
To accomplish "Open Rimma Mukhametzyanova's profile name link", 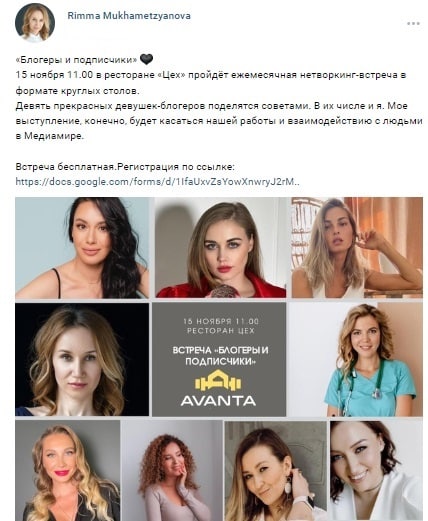I will click(129, 16).
